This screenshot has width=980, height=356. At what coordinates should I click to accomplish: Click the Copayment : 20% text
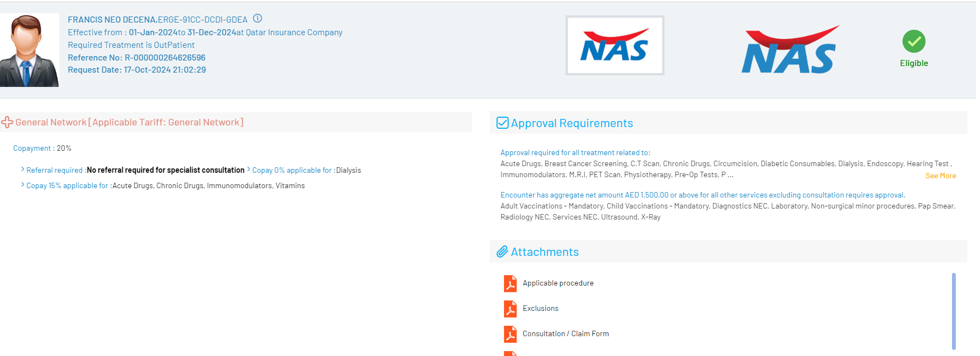click(x=42, y=148)
